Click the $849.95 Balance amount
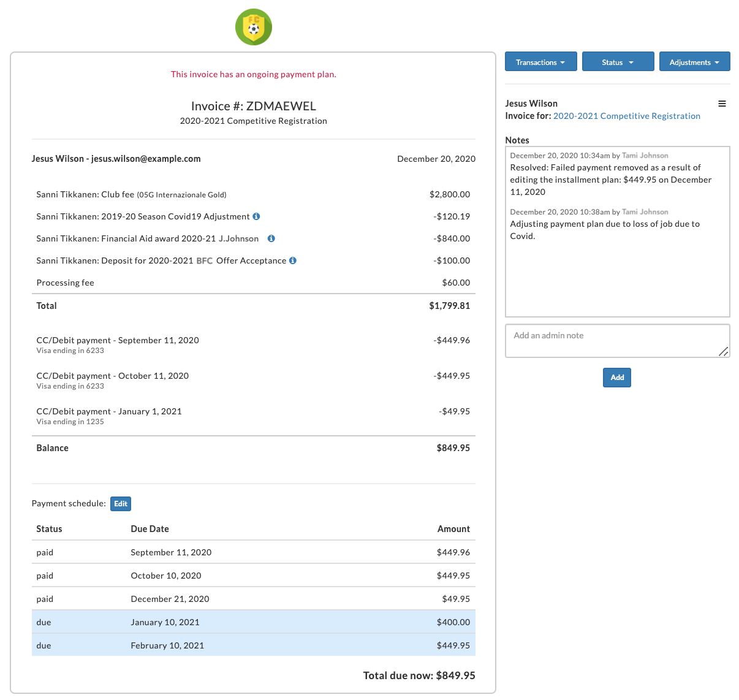 pyautogui.click(x=453, y=448)
